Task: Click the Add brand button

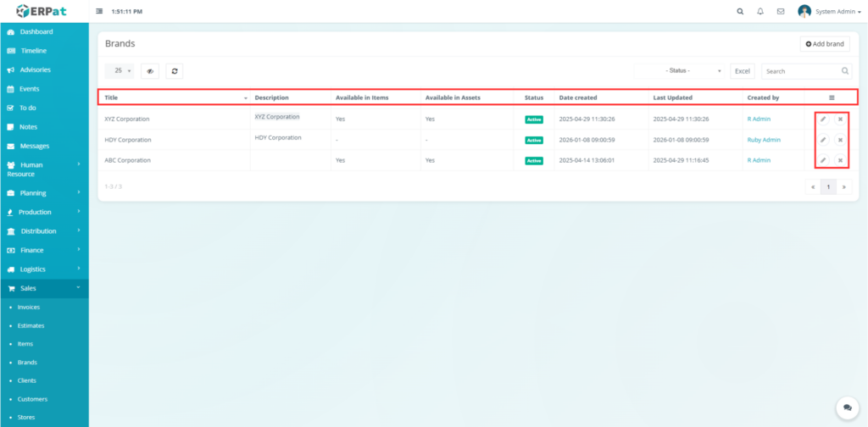Action: point(825,44)
